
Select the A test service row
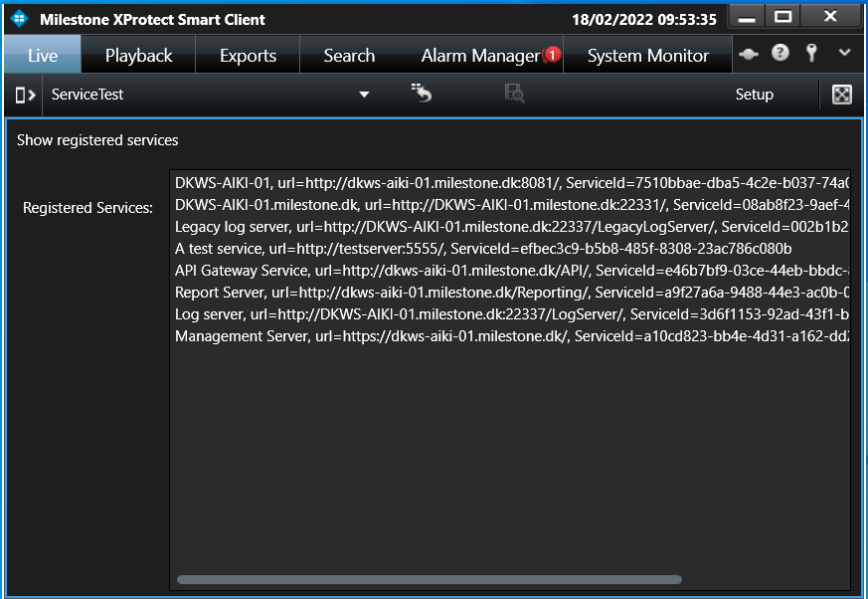510,249
